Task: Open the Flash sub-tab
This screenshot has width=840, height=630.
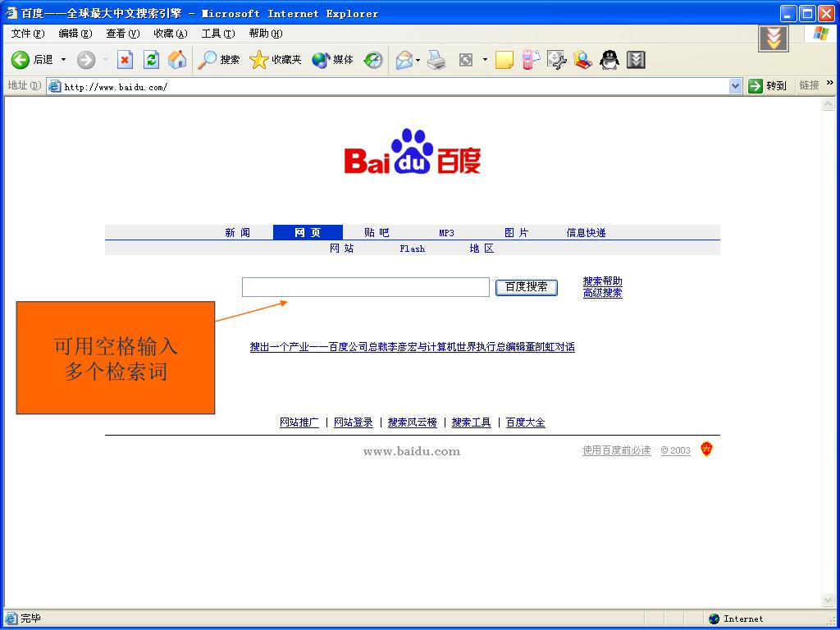Action: coord(413,249)
